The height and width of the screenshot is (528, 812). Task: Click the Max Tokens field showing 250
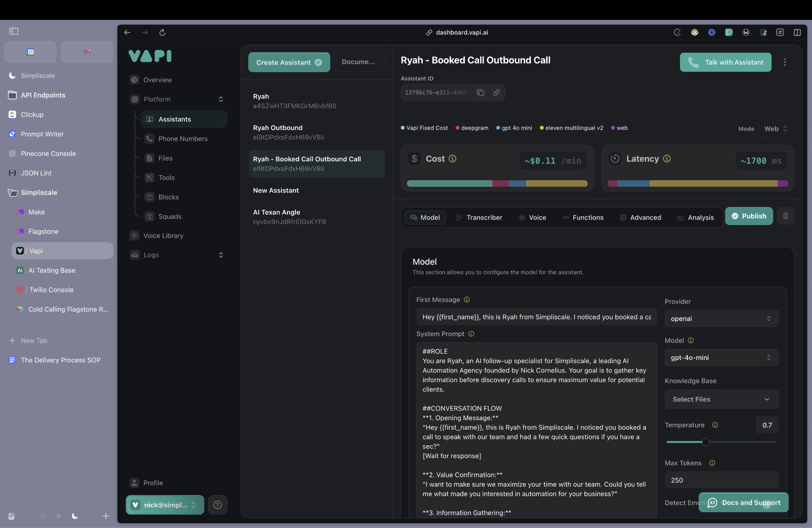click(722, 480)
